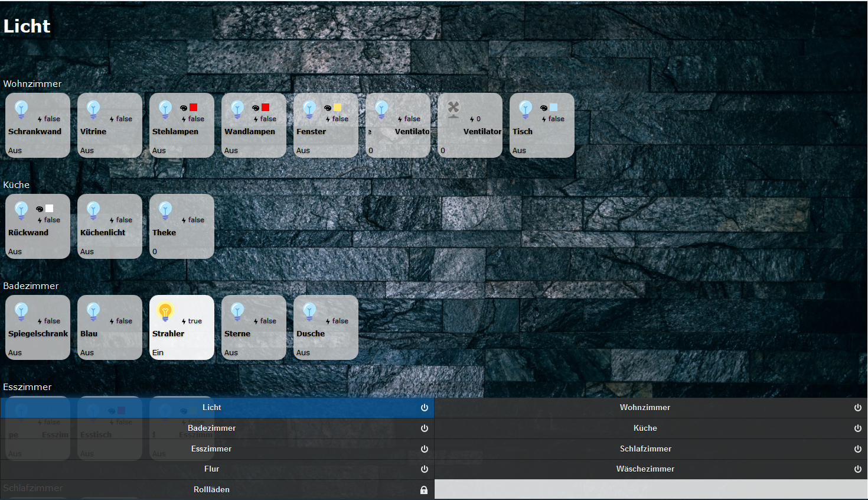Click the lock icon in the Rollläden row
Viewport: 868px width, 500px height.
(424, 490)
